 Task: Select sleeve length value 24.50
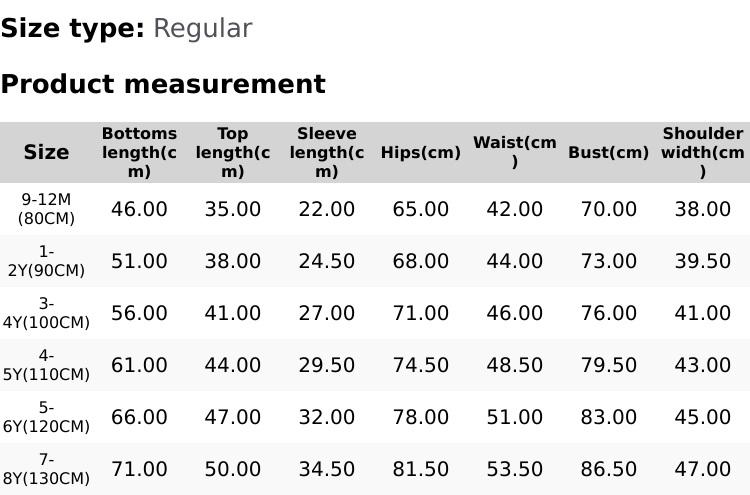[327, 261]
